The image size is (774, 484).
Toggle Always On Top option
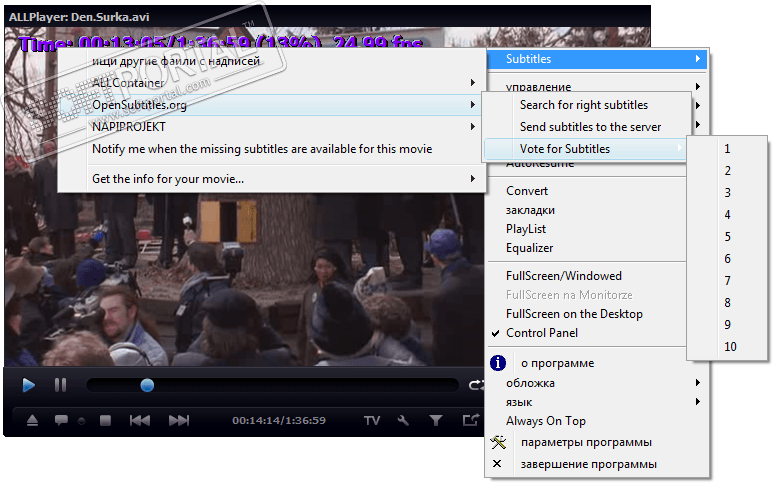coord(598,421)
